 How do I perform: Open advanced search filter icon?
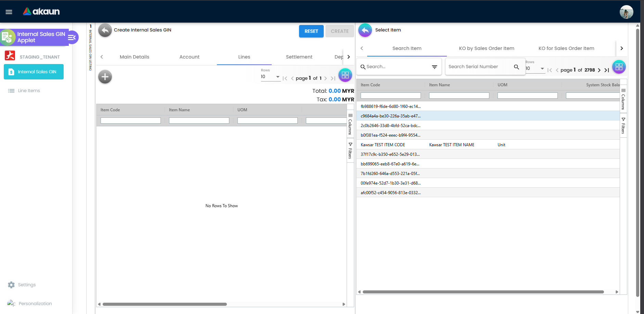[435, 67]
